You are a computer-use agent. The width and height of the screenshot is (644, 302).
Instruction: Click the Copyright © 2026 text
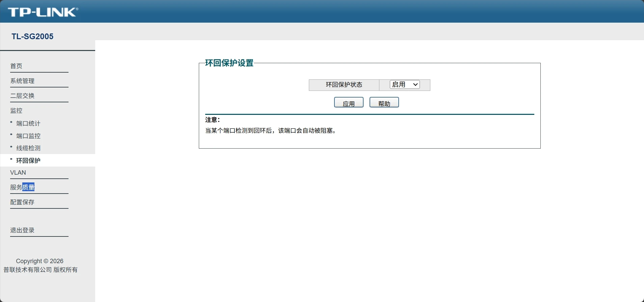tap(40, 261)
